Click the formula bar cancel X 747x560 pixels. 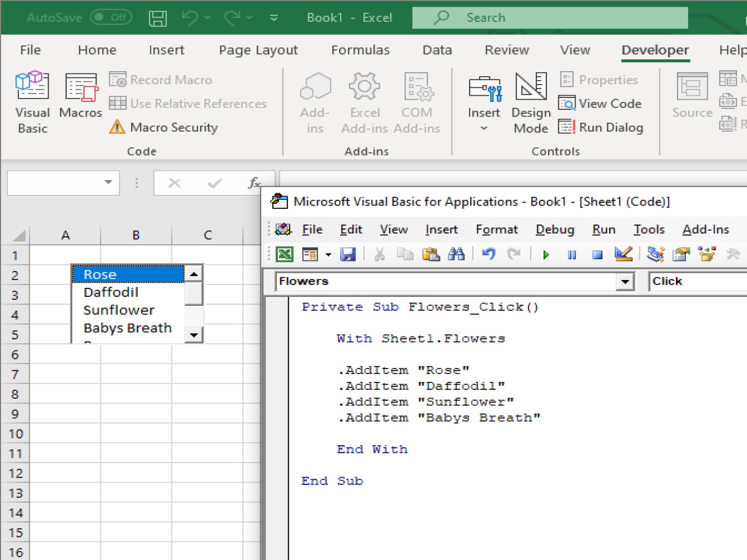pyautogui.click(x=174, y=183)
